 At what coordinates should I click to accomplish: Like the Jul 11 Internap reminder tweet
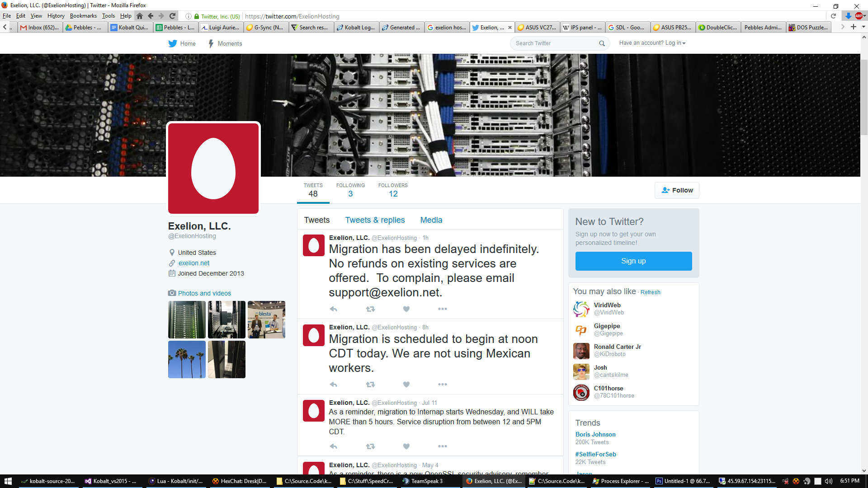[x=406, y=446]
